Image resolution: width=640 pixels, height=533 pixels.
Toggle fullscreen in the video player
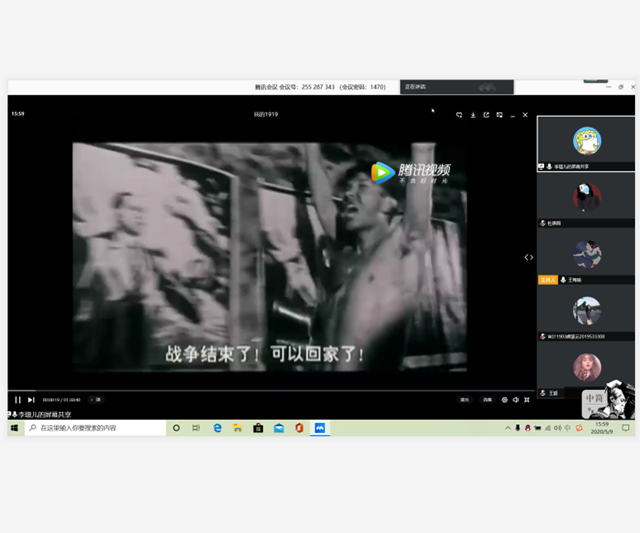[x=527, y=400]
